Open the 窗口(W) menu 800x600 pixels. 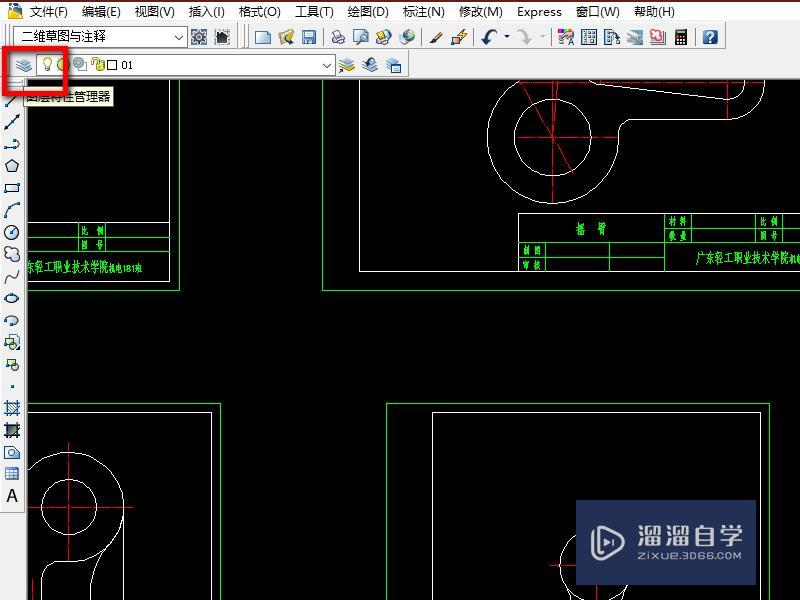pyautogui.click(x=597, y=12)
